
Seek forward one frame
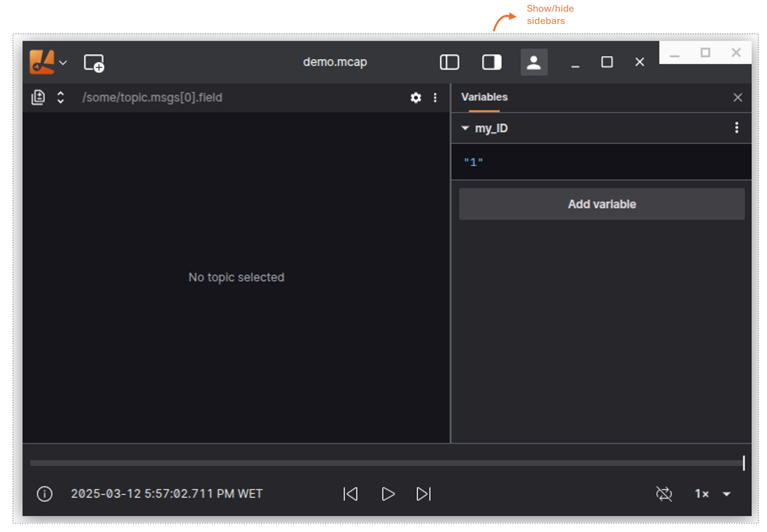(424, 494)
